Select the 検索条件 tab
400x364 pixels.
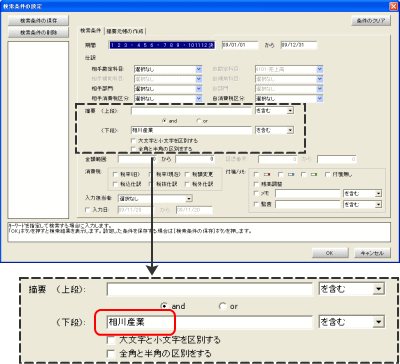point(90,31)
